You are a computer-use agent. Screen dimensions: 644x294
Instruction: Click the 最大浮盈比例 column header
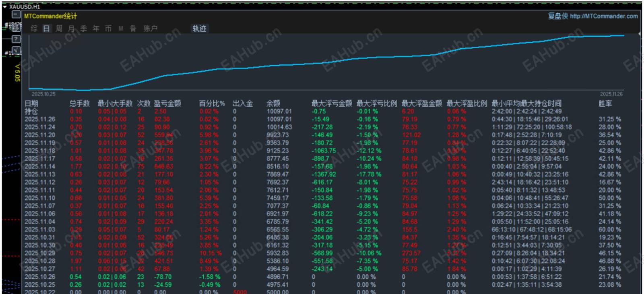467,104
